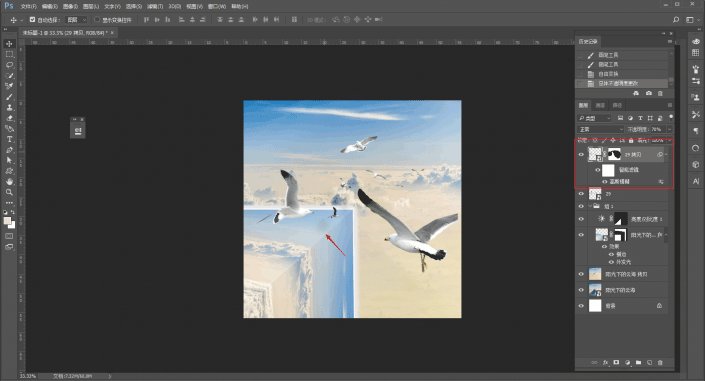The width and height of the screenshot is (705, 381).
Task: Switch to the 通道 channels tab
Action: 600,105
